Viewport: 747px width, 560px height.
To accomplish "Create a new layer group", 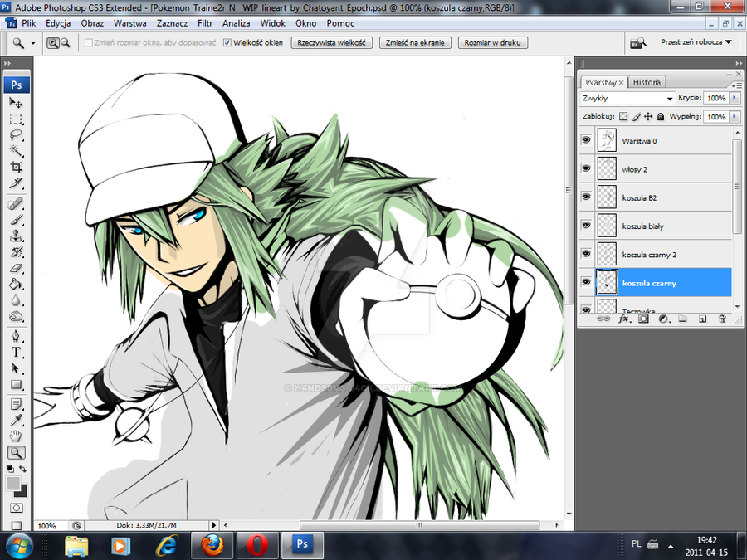I will 683,319.
